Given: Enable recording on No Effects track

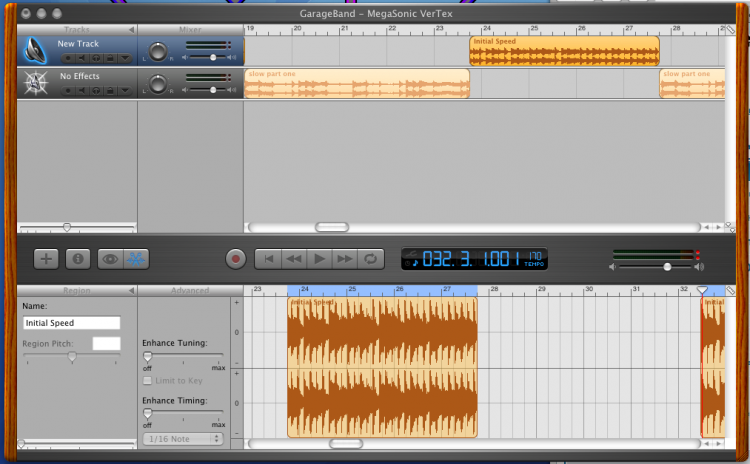Looking at the screenshot, I should pyautogui.click(x=68, y=90).
